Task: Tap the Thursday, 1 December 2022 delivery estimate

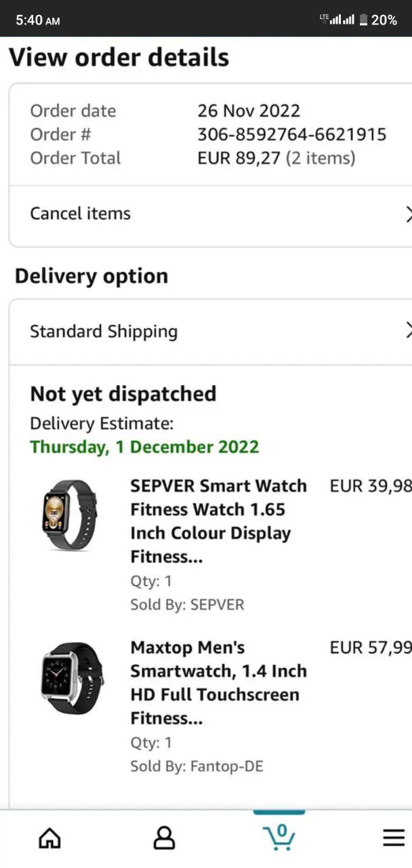Action: click(x=144, y=447)
